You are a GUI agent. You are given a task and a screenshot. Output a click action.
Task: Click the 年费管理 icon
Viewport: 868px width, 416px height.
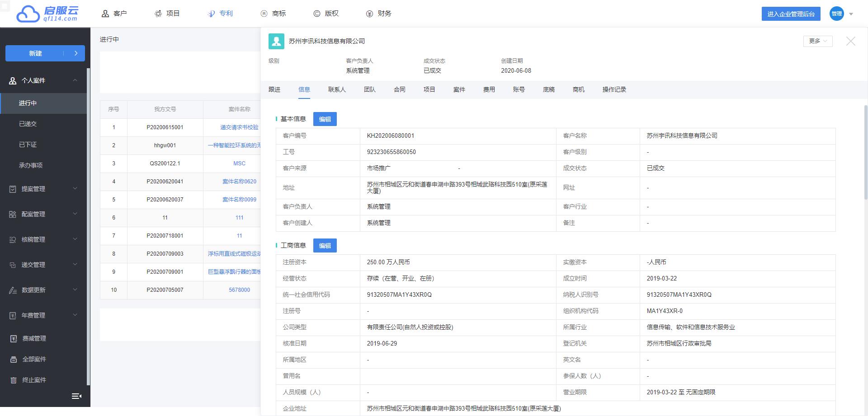tap(13, 315)
